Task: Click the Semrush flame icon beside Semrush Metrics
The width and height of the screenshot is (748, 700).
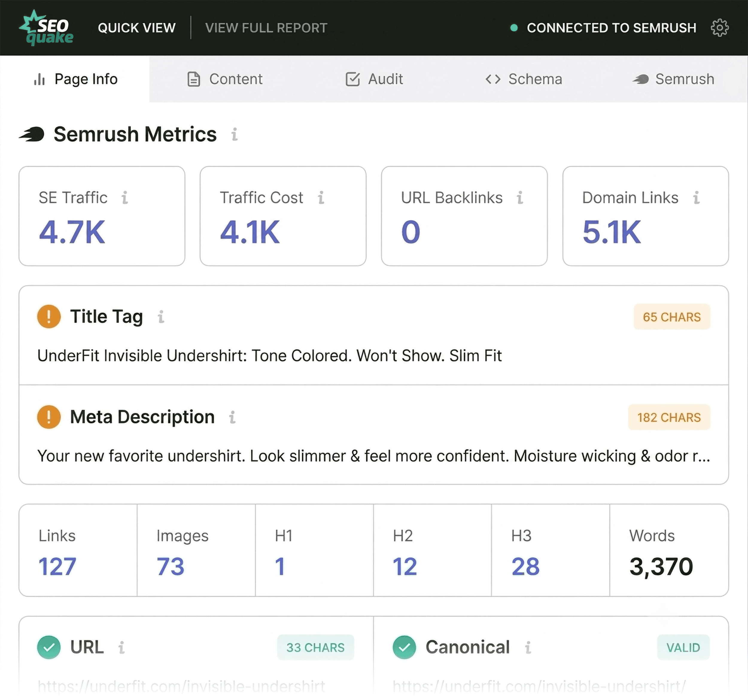Action: 32,134
